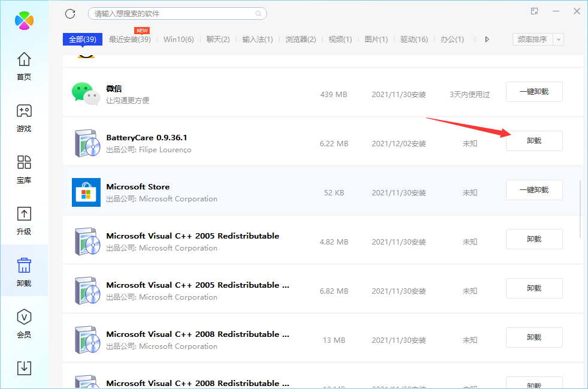
Task: Show next category tabs arrow
Action: [x=487, y=40]
